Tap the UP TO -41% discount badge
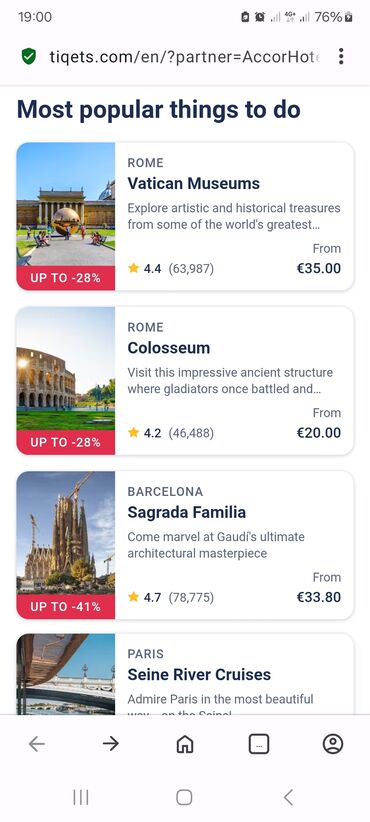The image size is (370, 822). (66, 607)
